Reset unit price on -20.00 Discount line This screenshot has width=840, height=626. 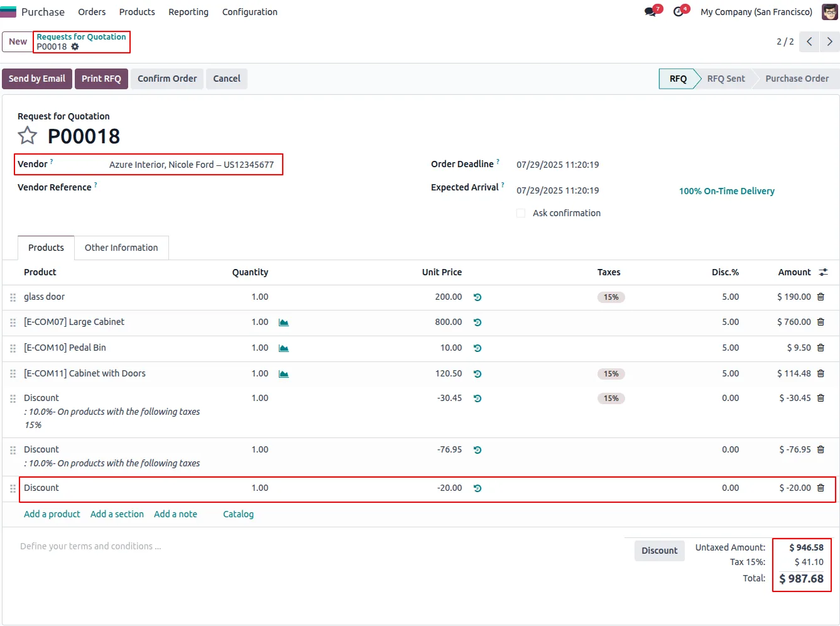(x=477, y=488)
